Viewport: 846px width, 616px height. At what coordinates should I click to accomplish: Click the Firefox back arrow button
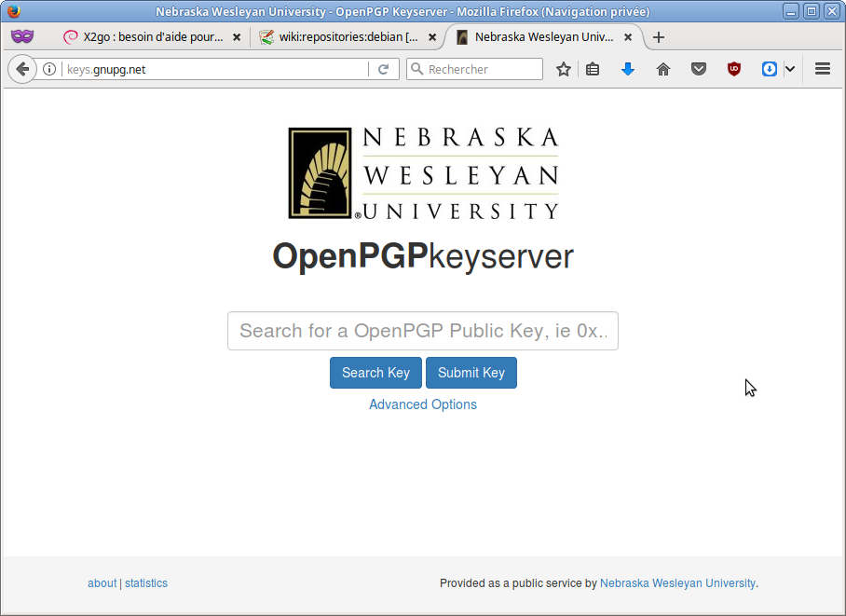click(22, 69)
